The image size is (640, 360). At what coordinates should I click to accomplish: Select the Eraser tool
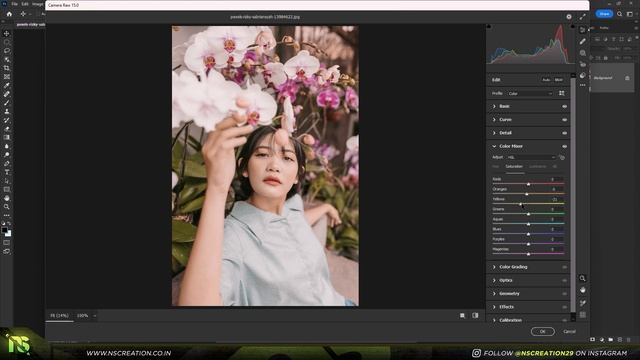pos(7,129)
